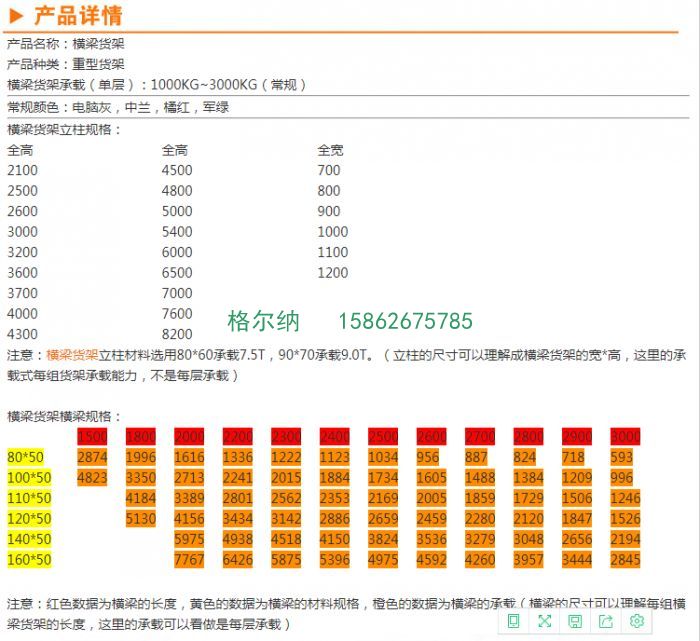700x641 pixels.
Task: Click the 1200 width value in the 全宽 column
Action: pos(333,272)
